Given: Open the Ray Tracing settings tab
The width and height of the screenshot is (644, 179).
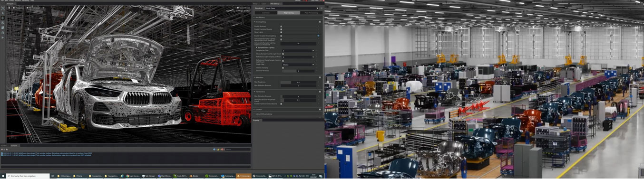Looking at the screenshot, I should pos(289,13).
